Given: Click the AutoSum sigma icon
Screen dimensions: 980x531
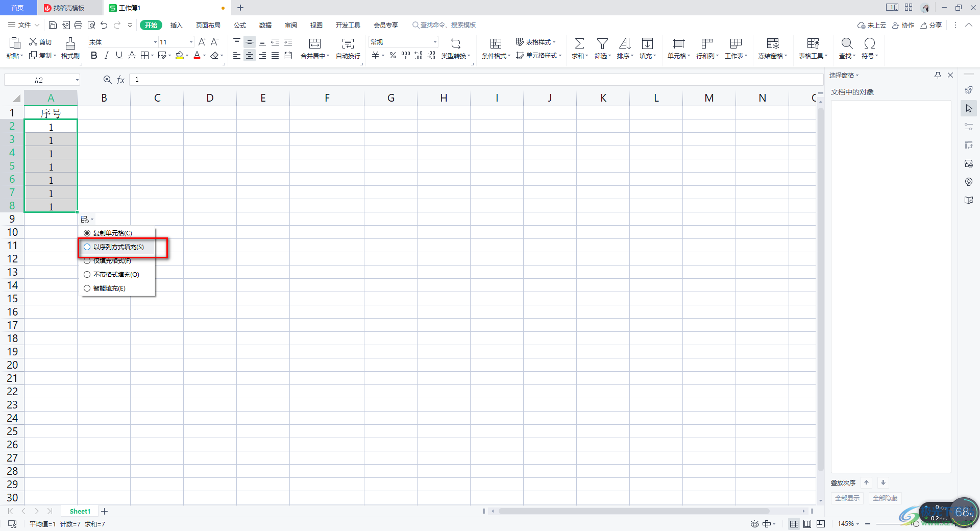Looking at the screenshot, I should coord(579,43).
